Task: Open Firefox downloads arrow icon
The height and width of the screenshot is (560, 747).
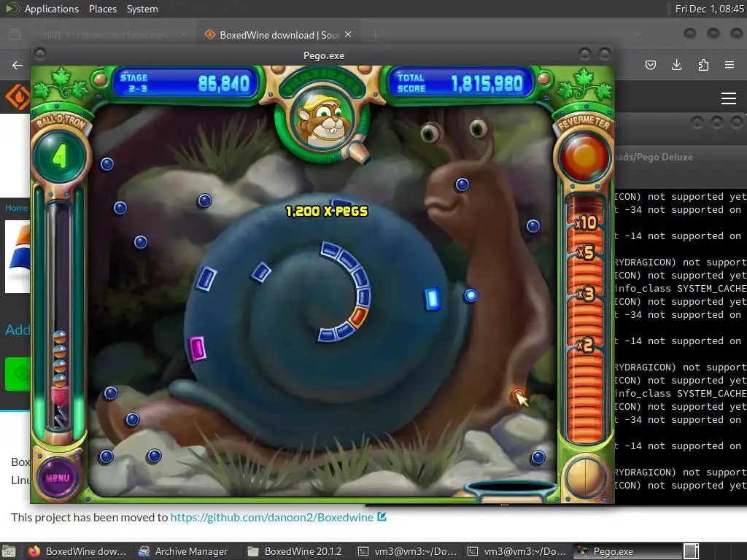Action: click(676, 65)
